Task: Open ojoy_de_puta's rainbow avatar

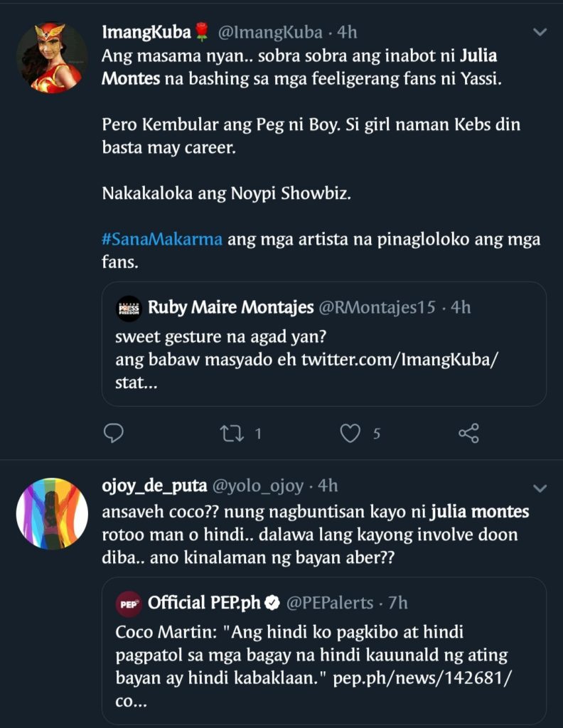Action: tap(51, 513)
